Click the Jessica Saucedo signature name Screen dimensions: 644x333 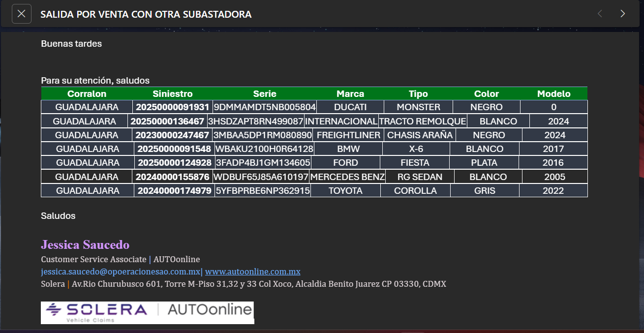click(85, 244)
